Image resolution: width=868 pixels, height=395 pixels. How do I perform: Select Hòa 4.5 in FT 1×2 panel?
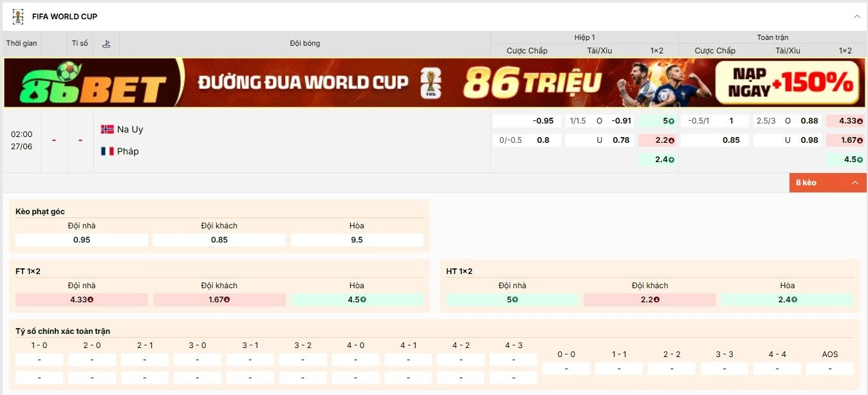click(x=357, y=300)
